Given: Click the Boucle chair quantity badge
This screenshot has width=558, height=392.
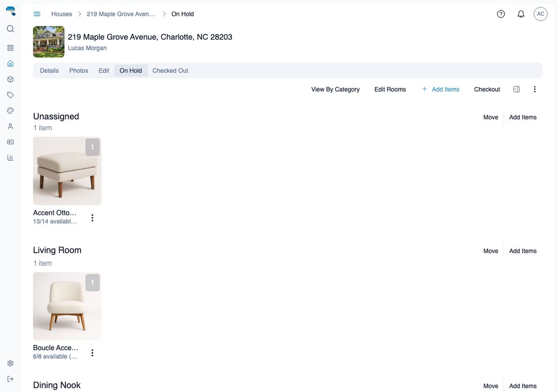Looking at the screenshot, I should 92,282.
